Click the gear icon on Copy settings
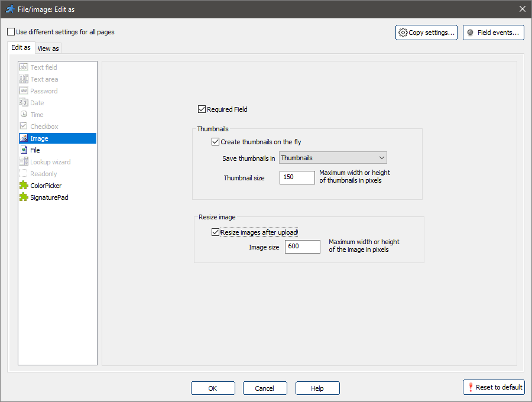The height and width of the screenshot is (402, 532). [403, 33]
